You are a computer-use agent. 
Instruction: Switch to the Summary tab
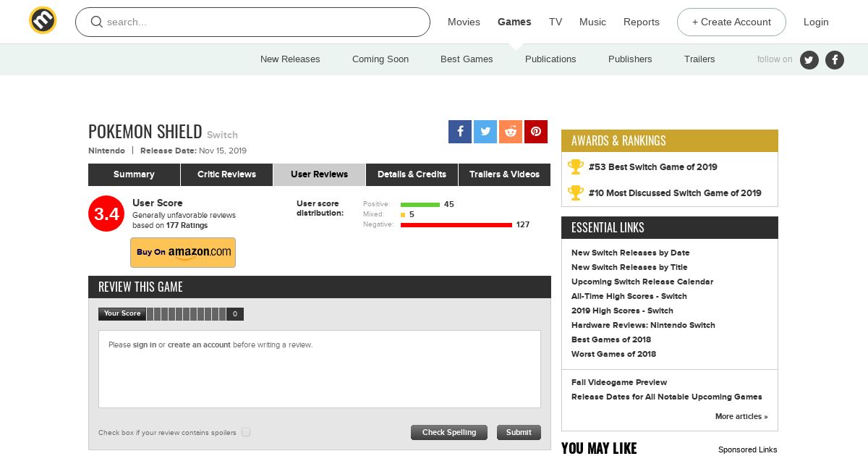click(x=134, y=174)
